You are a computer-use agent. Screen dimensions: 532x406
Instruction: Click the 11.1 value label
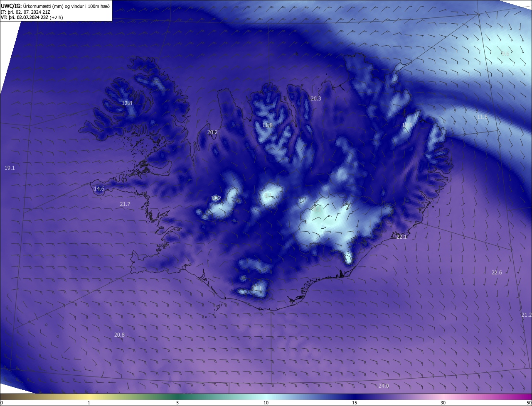(257, 288)
